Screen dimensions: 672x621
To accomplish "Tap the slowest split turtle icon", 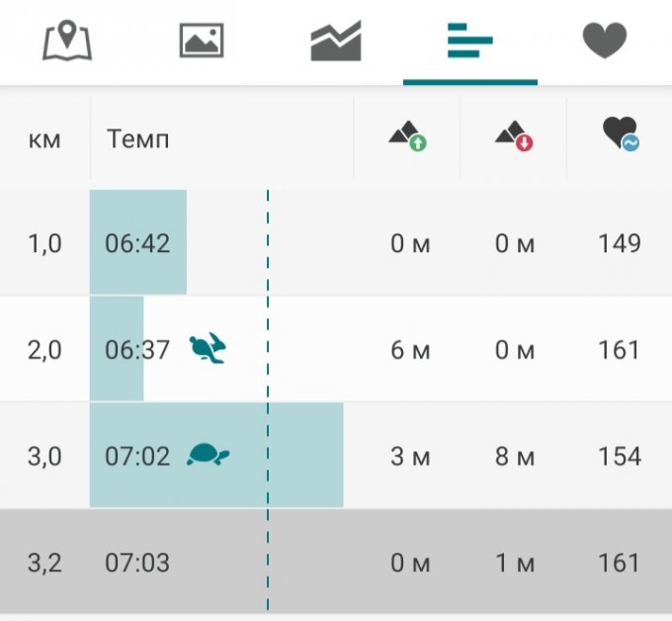I will (x=208, y=455).
